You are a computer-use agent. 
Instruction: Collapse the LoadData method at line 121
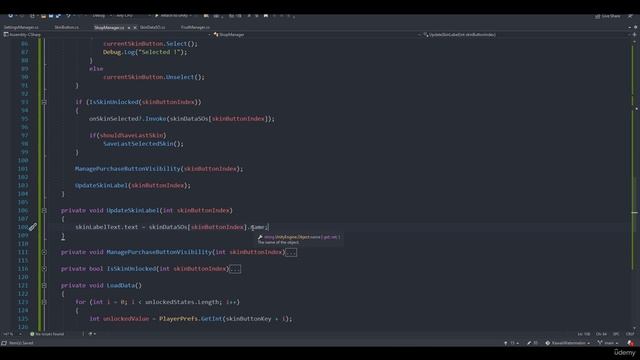click(x=44, y=286)
